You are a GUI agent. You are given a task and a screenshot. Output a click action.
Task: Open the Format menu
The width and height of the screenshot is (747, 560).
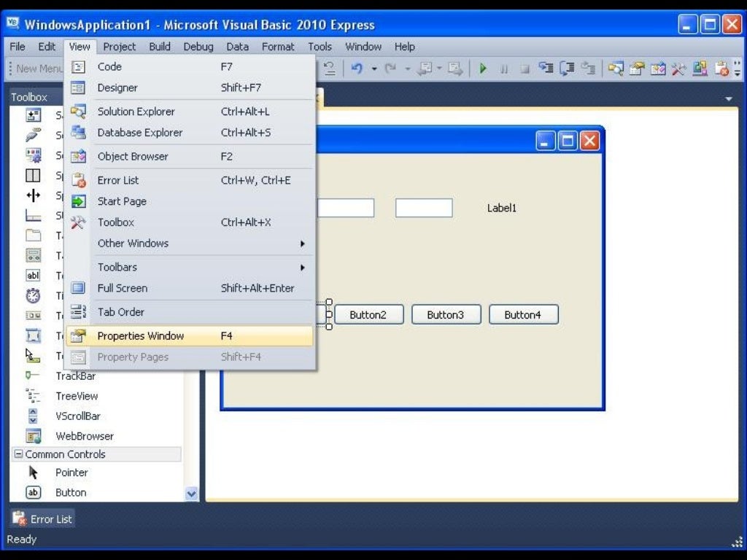pyautogui.click(x=278, y=47)
